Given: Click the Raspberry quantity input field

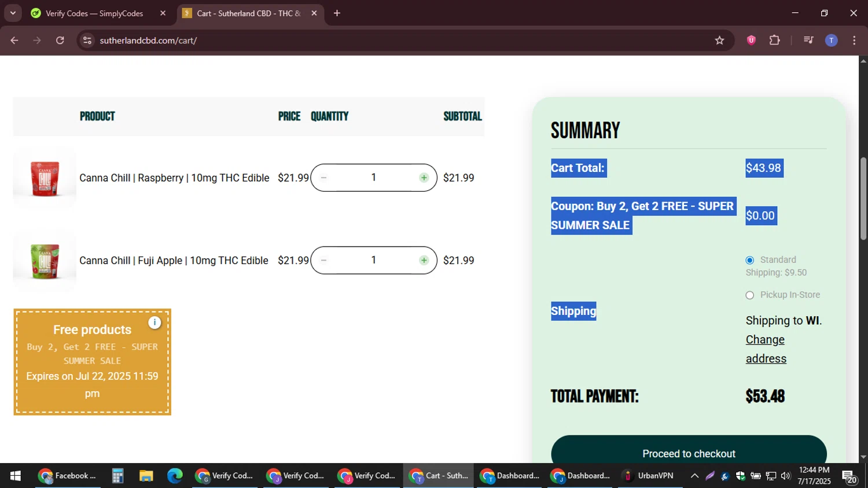Looking at the screenshot, I should 374,178.
